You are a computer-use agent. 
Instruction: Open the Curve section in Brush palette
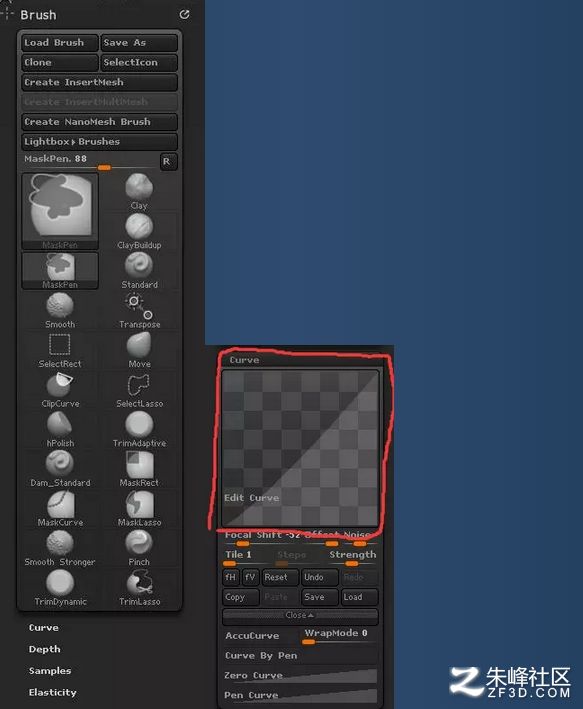click(43, 628)
